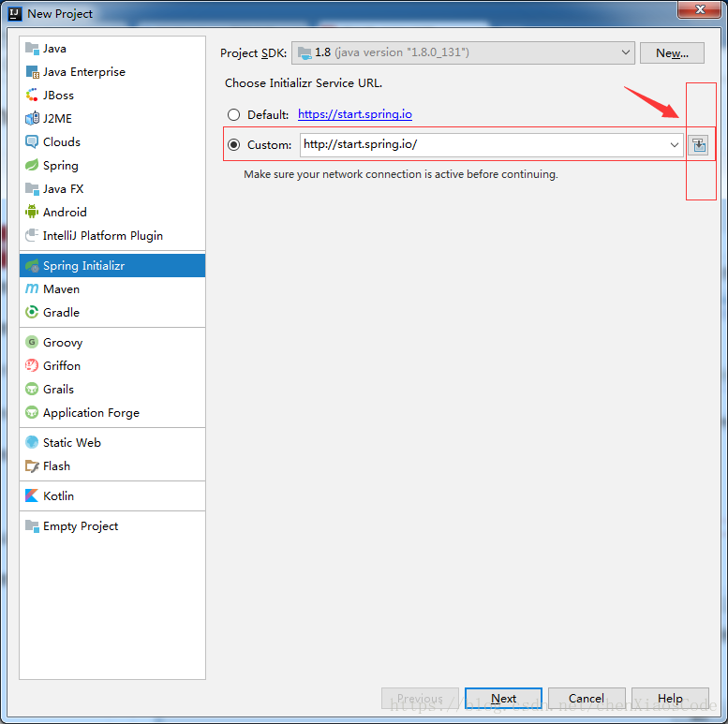The image size is (728, 724).
Task: Open the Help button
Action: [670, 698]
